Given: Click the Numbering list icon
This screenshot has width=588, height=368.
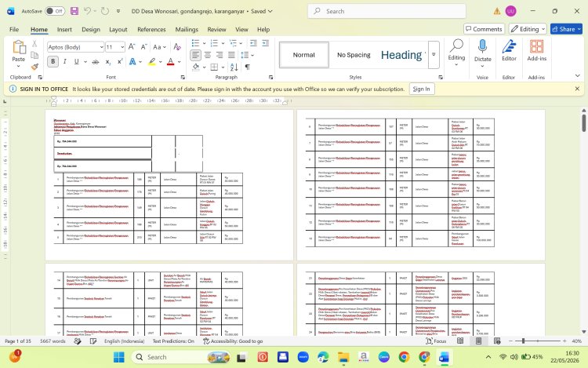Looking at the screenshot, I should [214, 43].
